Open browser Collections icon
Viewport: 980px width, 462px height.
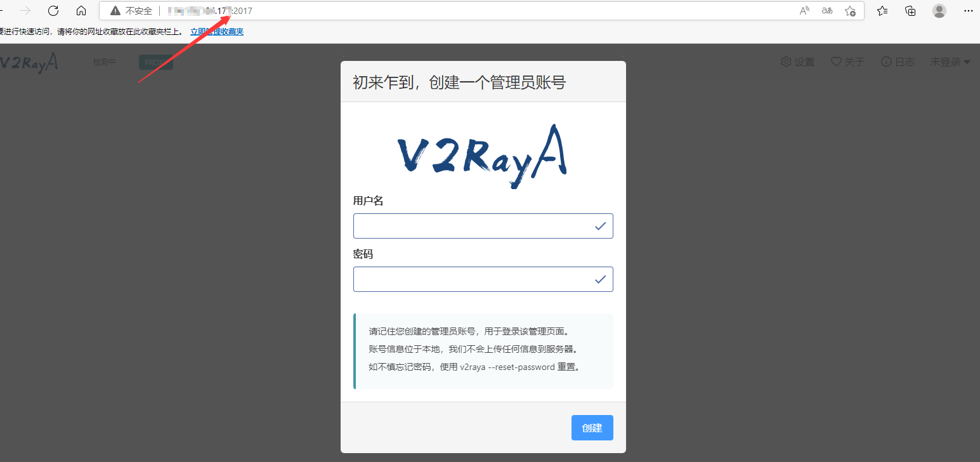[x=910, y=10]
